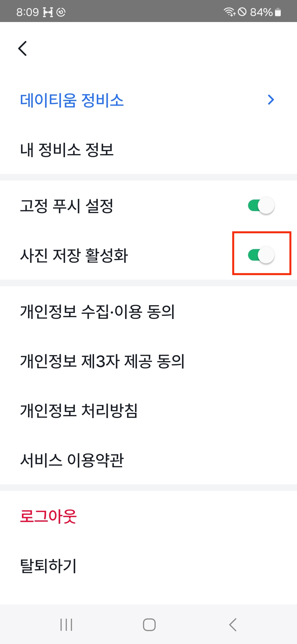Open 개인정보 제3자 제공 동의 page
This screenshot has width=297, height=644.
(x=102, y=361)
